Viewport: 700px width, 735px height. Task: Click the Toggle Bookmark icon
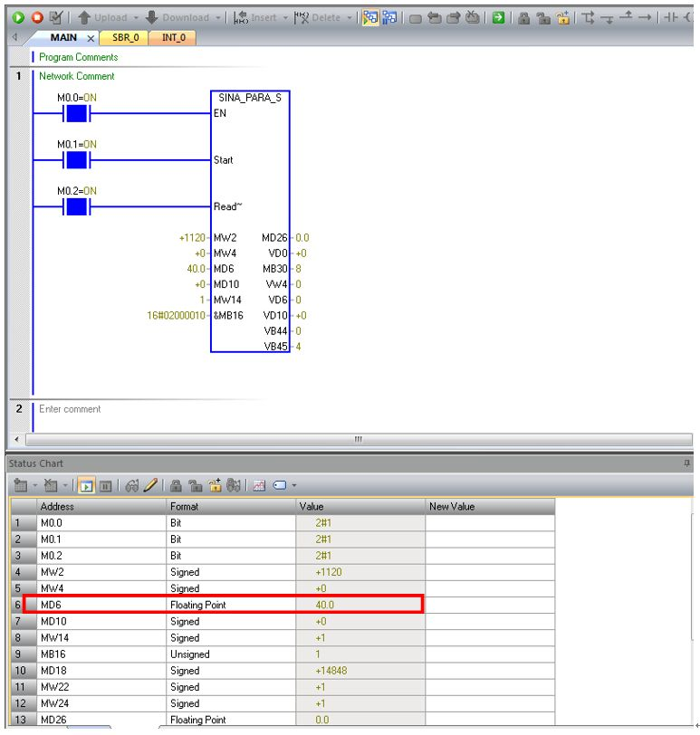(x=415, y=18)
